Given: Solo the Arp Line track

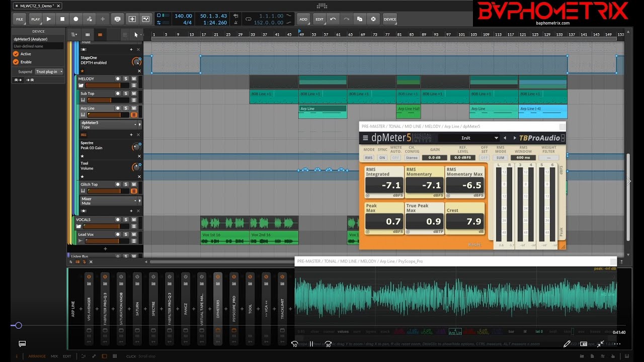Looking at the screenshot, I should [126, 108].
